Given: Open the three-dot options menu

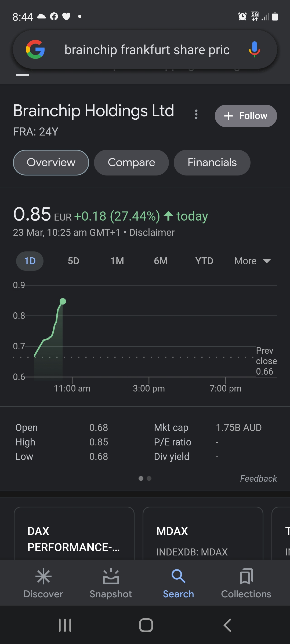Looking at the screenshot, I should (196, 114).
